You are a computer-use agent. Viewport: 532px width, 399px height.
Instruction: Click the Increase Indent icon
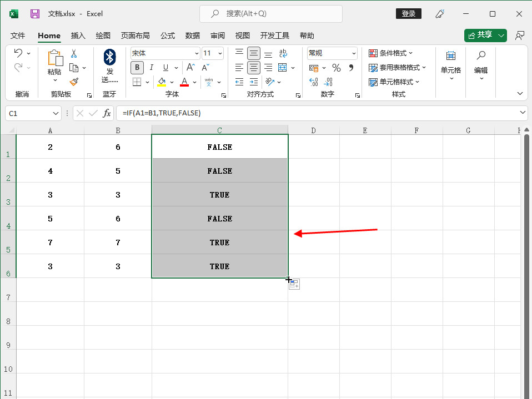coord(254,82)
